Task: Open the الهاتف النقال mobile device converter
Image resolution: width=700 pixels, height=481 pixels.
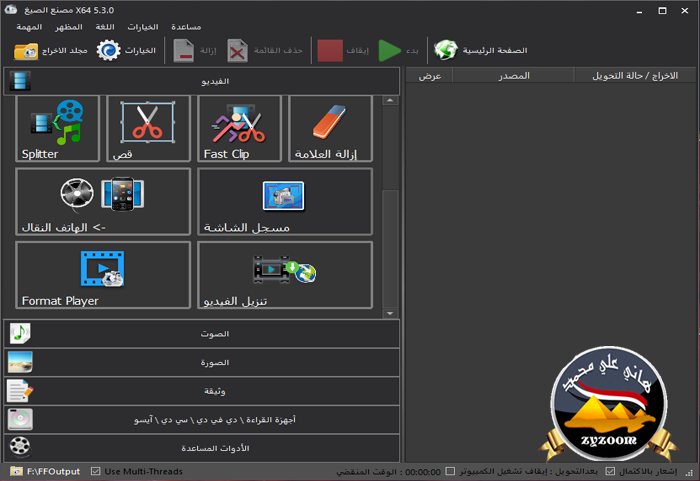Action: 103,201
